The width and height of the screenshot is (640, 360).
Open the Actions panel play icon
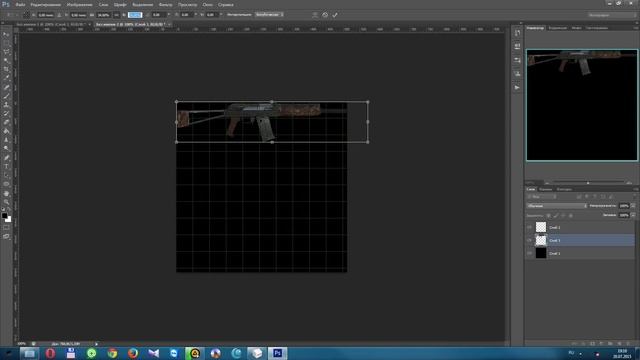click(517, 87)
